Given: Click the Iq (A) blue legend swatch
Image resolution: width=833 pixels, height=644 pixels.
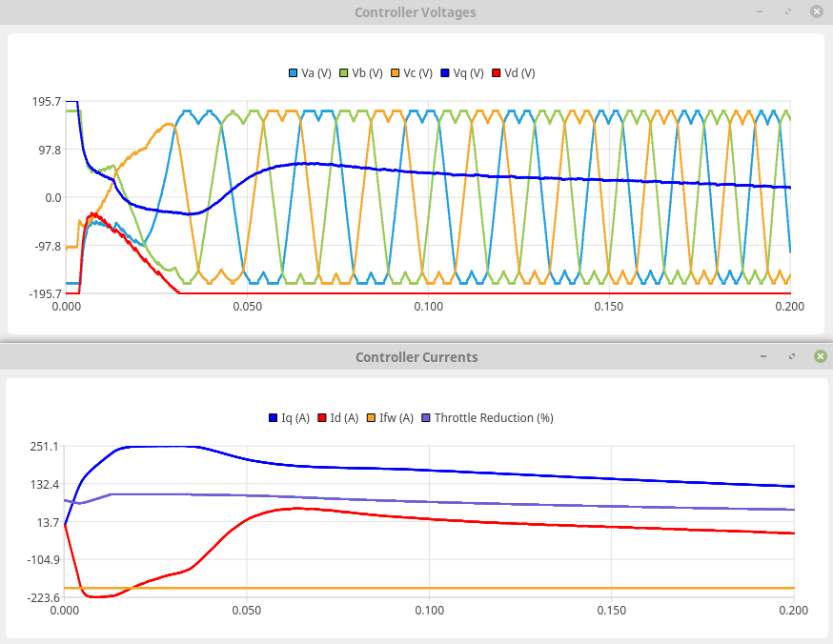Looking at the screenshot, I should coord(274,417).
